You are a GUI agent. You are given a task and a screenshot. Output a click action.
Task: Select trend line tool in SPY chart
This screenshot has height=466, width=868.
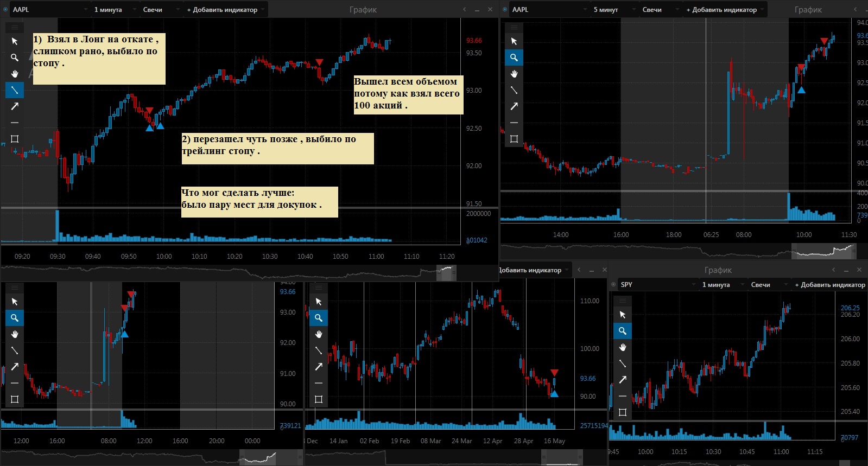pos(623,363)
